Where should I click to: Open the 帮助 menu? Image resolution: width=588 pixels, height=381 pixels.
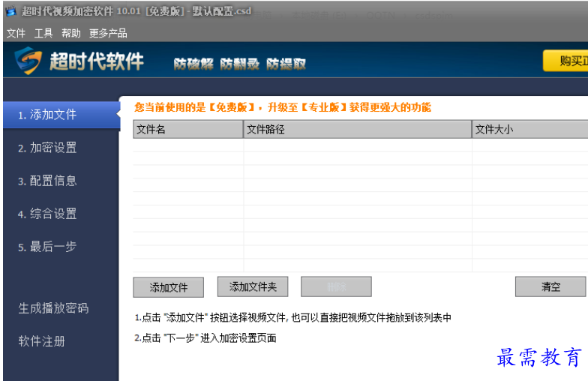(x=71, y=33)
